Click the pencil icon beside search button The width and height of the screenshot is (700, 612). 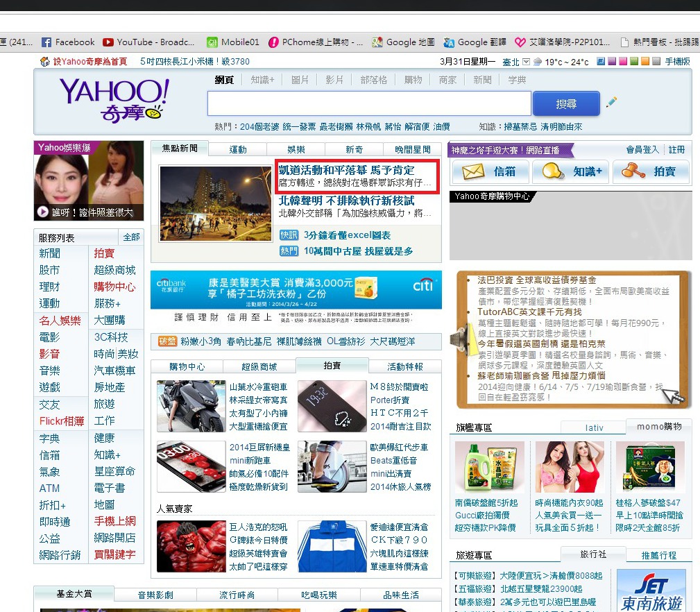tap(612, 102)
